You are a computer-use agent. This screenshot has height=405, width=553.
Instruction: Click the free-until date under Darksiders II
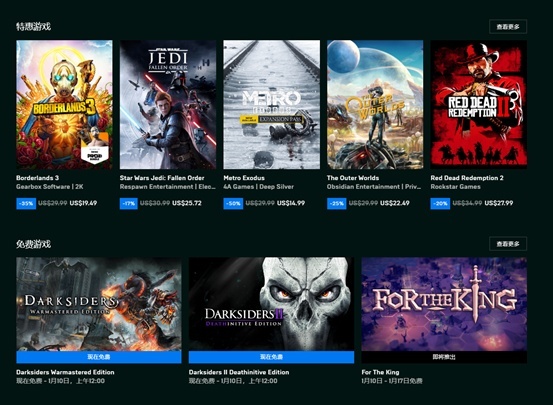coord(233,381)
